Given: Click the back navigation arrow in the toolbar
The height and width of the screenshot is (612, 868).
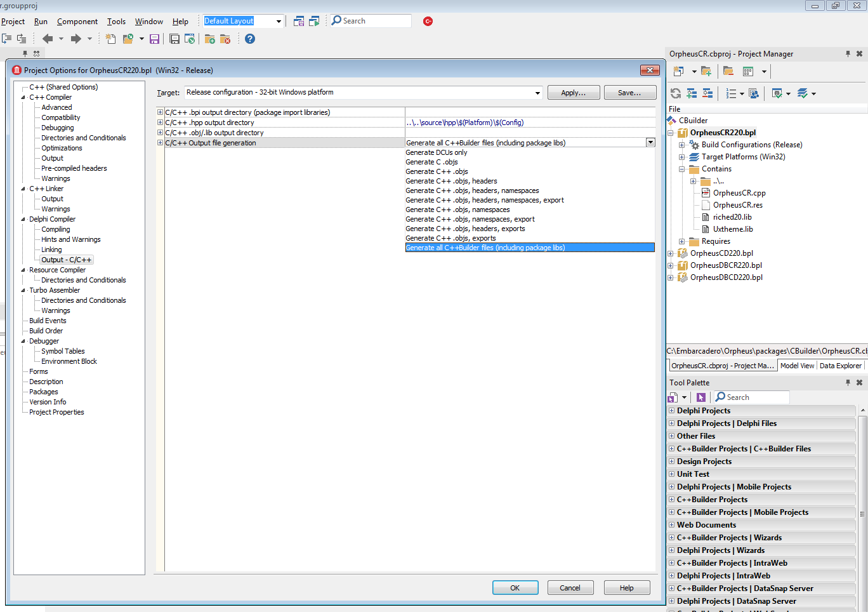Looking at the screenshot, I should coord(48,39).
